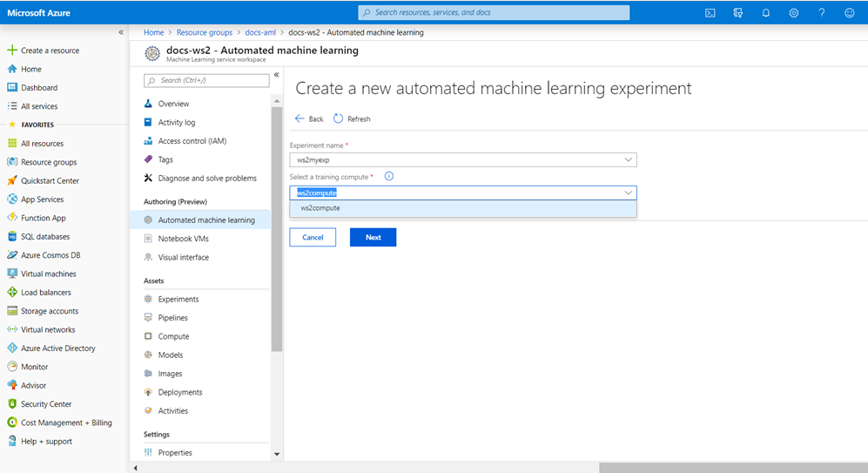868x473 pixels.
Task: Click the Monitor gauge icon
Action: click(12, 367)
